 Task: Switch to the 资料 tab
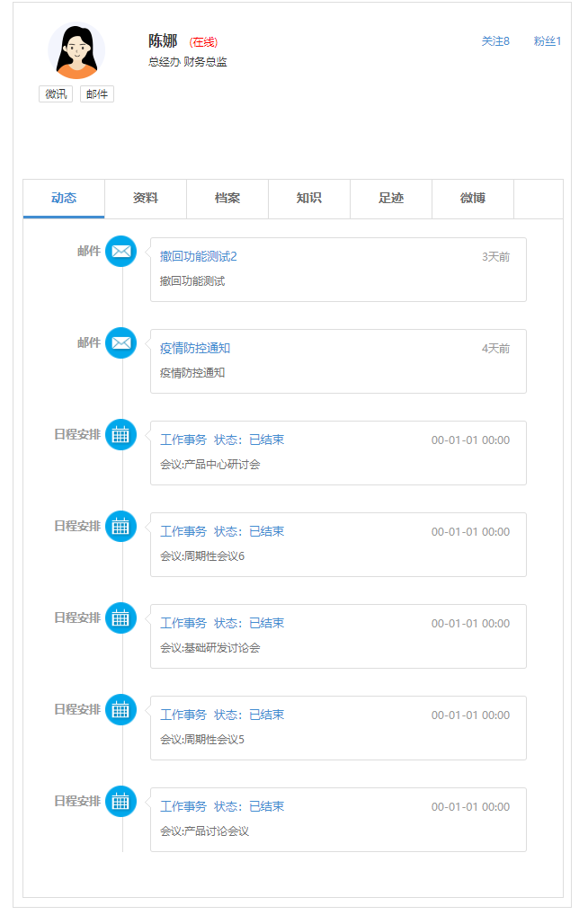tap(146, 199)
